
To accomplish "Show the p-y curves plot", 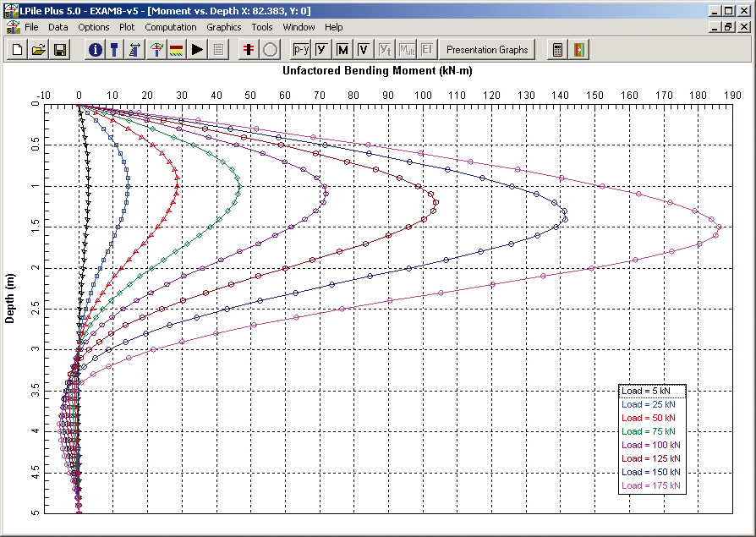I will [x=301, y=50].
